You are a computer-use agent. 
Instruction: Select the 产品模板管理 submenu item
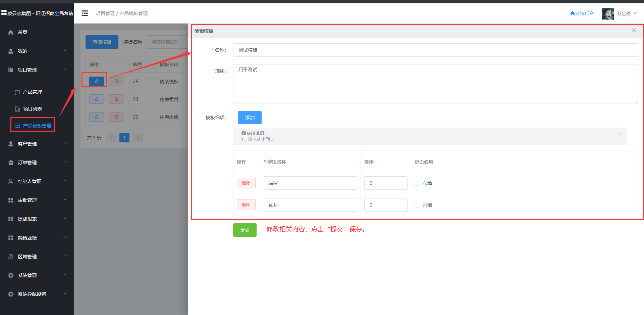(37, 126)
